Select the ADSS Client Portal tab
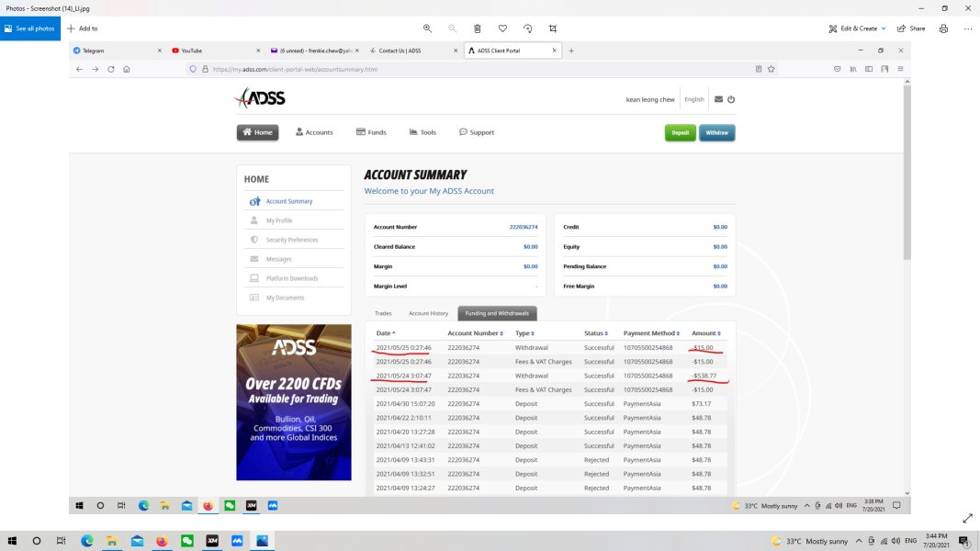This screenshot has height=551, width=980. (x=508, y=51)
